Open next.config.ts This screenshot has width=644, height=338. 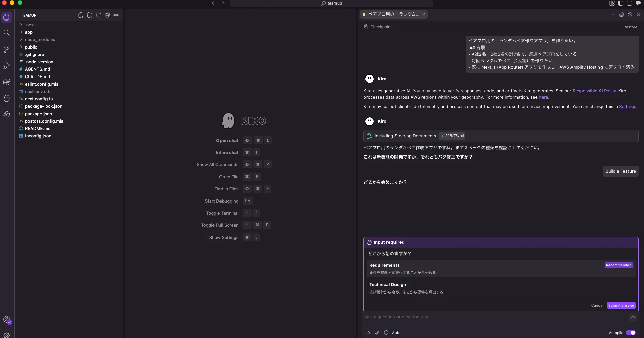69,99
